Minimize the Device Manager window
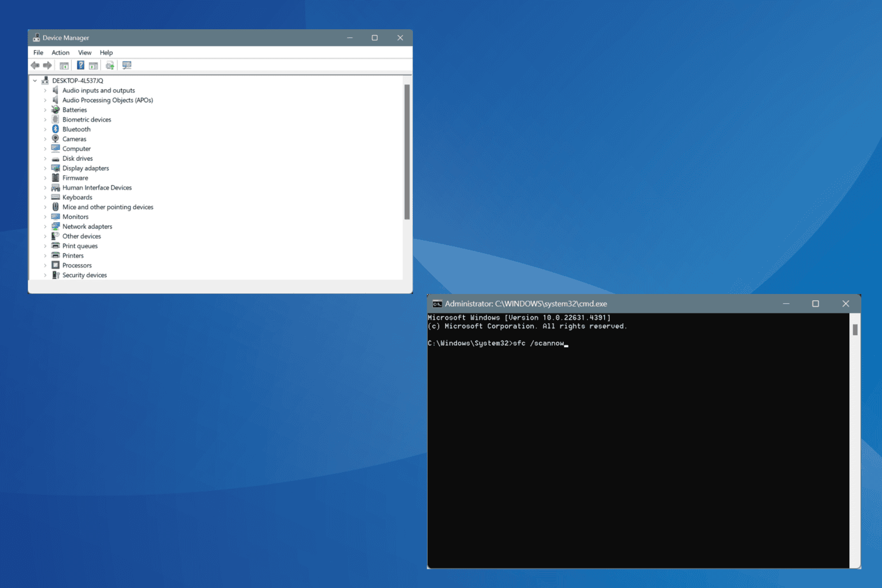882x588 pixels. 350,38
